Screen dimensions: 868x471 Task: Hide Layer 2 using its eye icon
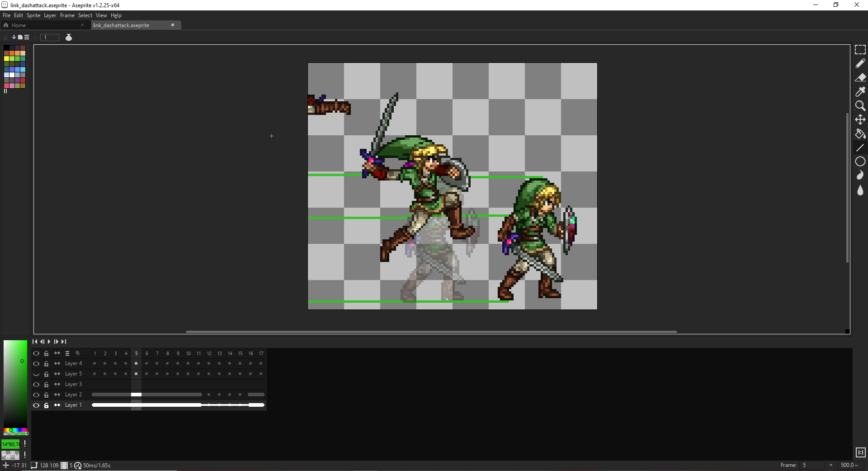[36, 395]
